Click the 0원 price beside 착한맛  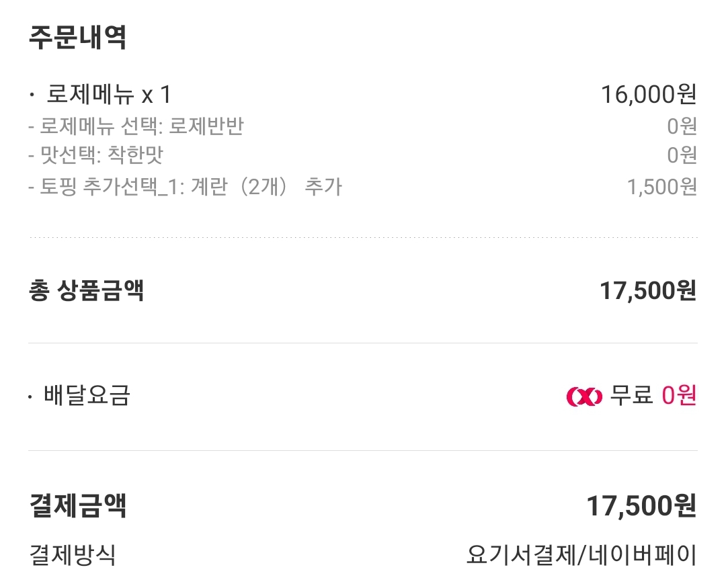click(x=682, y=155)
